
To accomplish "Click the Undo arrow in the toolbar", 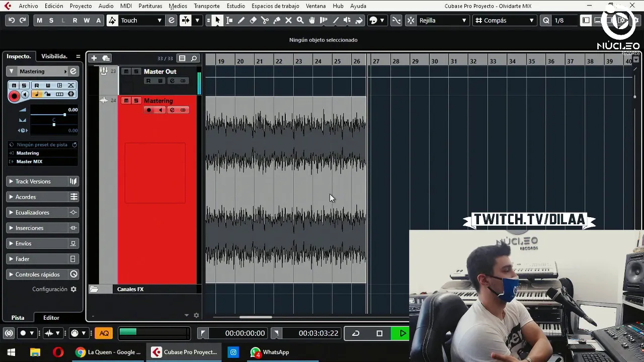I will [x=12, y=20].
